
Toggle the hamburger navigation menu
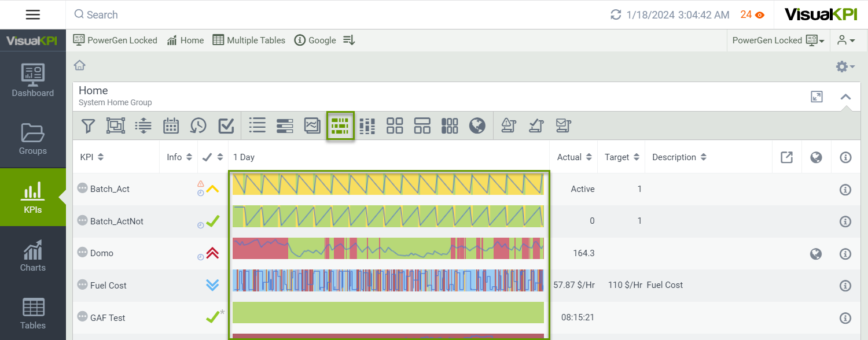[33, 15]
